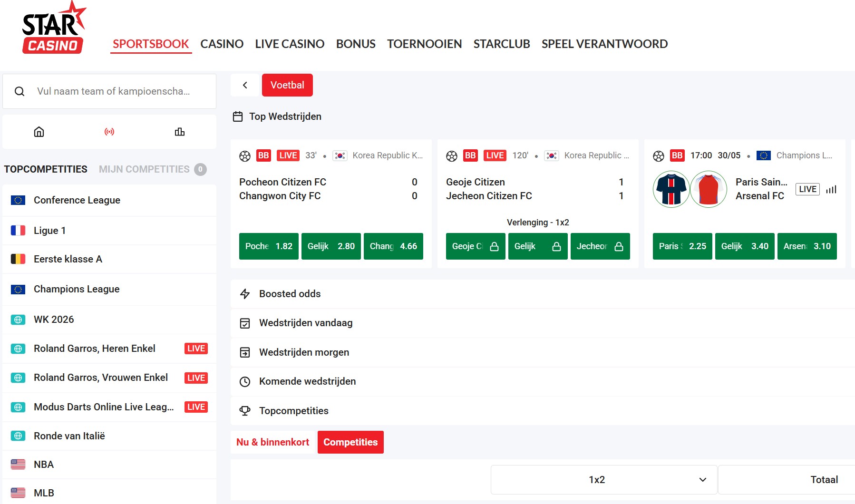Open the LIVE CASINO menu item

290,44
